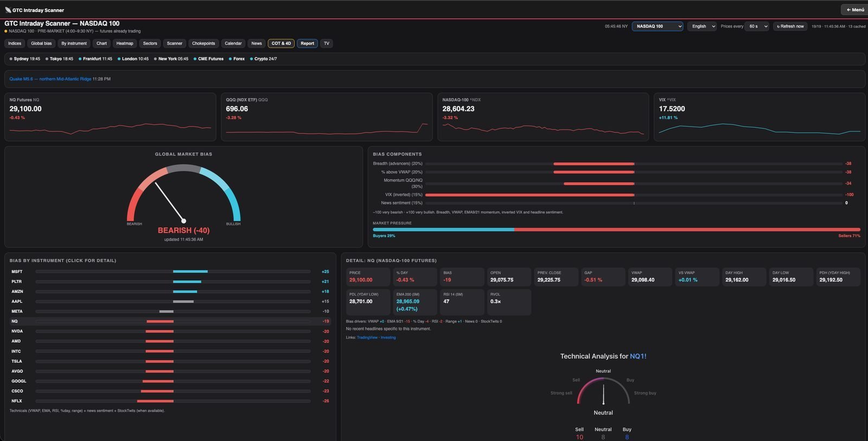Click the NQ Futures price card

[x=110, y=117]
